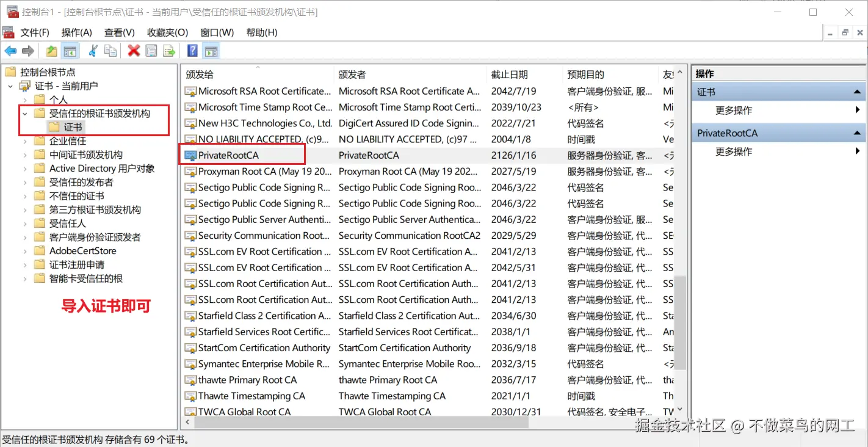Screen dimensions: 868x447
Task: Click the blue Help question-mark icon
Action: click(192, 51)
